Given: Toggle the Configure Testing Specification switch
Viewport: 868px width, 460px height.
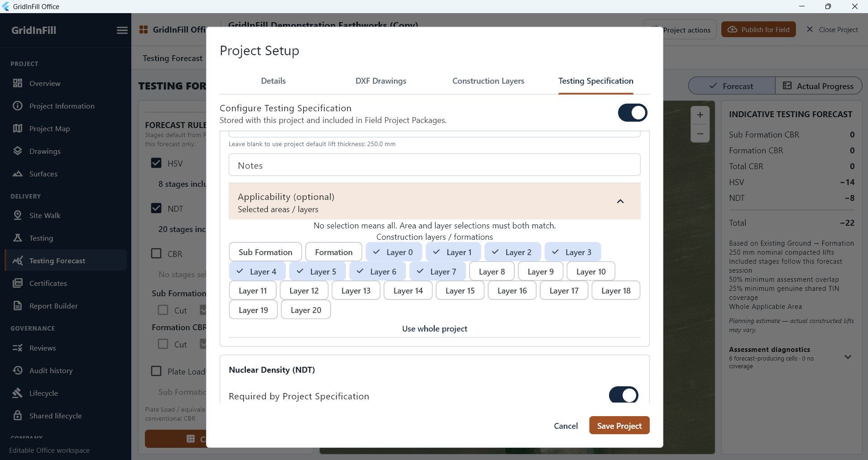Looking at the screenshot, I should coord(633,113).
